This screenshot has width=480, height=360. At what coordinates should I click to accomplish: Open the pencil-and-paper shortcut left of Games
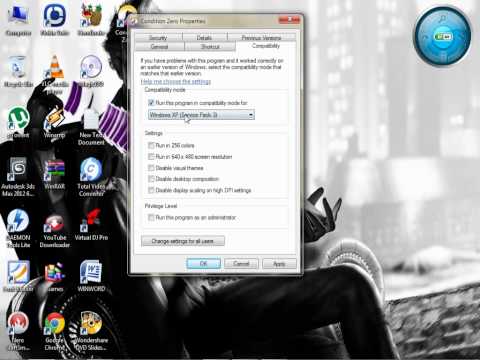pos(18,276)
